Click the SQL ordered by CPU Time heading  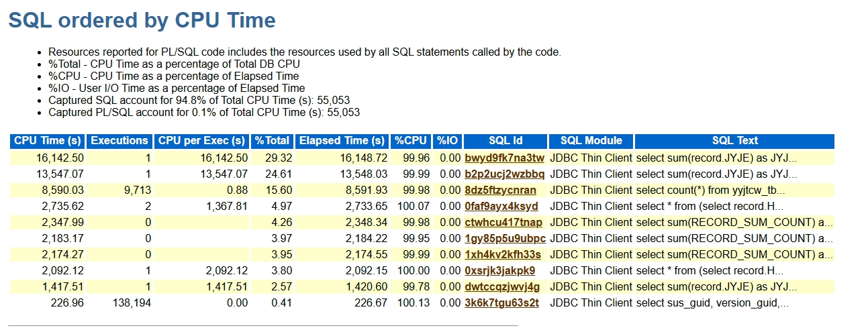pyautogui.click(x=142, y=20)
